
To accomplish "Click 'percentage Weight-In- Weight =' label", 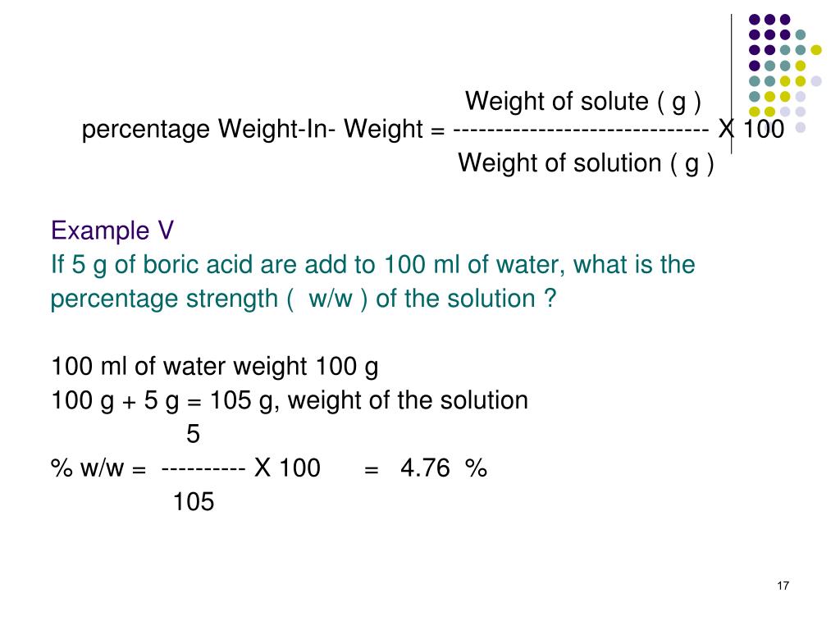I will click(x=263, y=130).
